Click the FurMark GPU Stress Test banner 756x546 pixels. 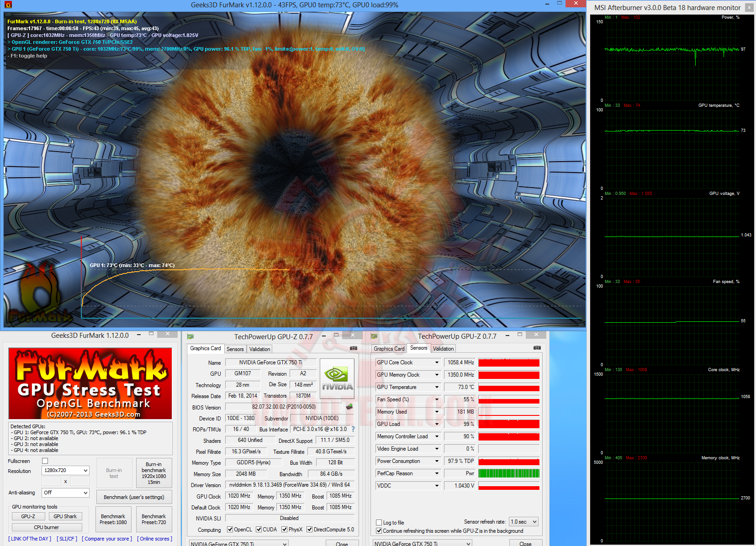coord(90,383)
